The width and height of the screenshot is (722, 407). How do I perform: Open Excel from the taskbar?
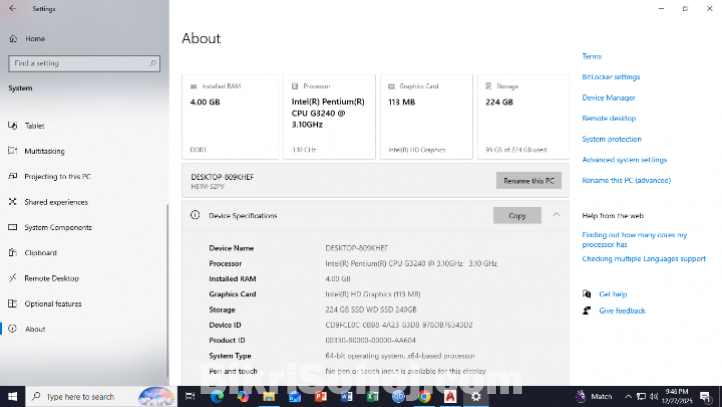pyautogui.click(x=373, y=396)
